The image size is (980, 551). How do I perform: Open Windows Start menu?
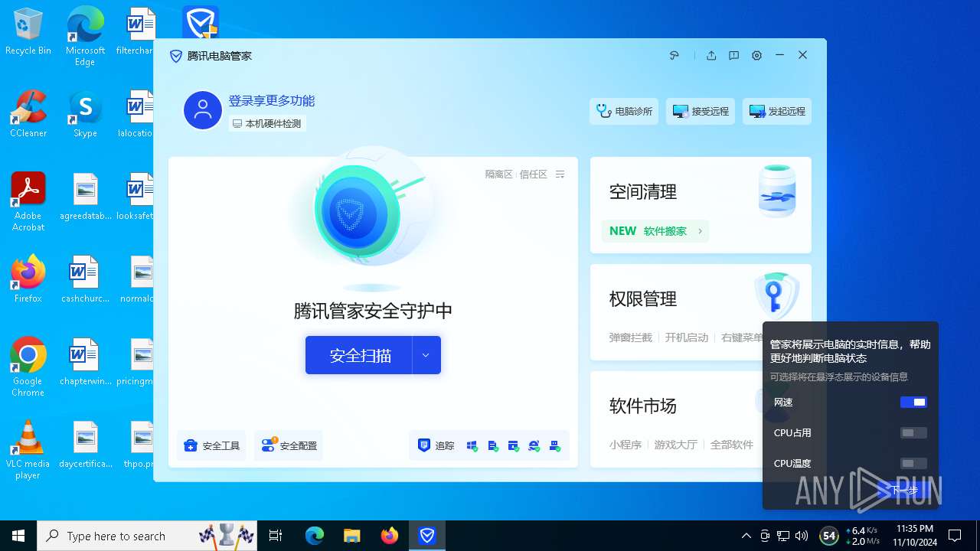(18, 536)
